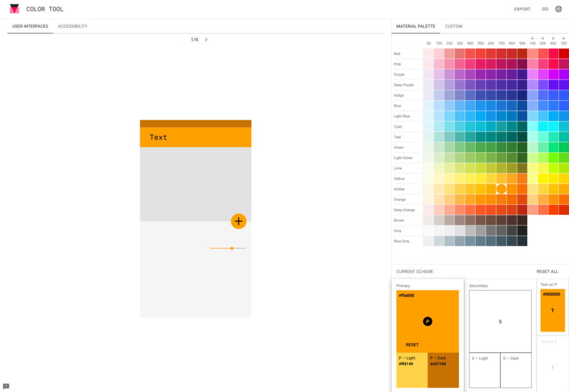This screenshot has width=569, height=392.
Task: Click the T marker in Text on P
Action: (552, 310)
